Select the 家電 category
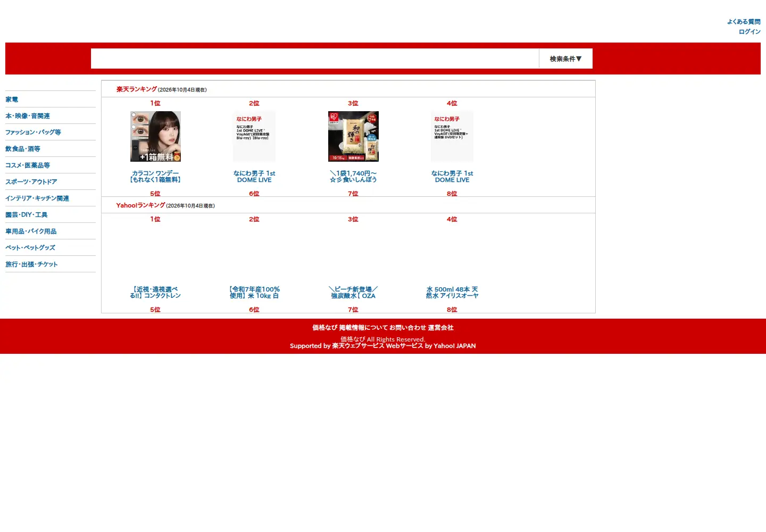This screenshot has height=532, width=766. click(x=12, y=99)
